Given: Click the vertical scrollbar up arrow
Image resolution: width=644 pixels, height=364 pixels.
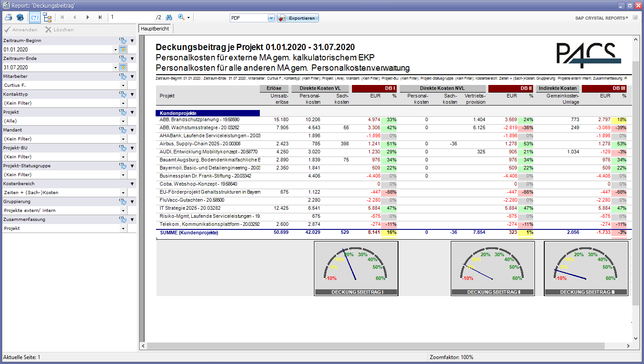Looking at the screenshot, I should click(x=636, y=39).
